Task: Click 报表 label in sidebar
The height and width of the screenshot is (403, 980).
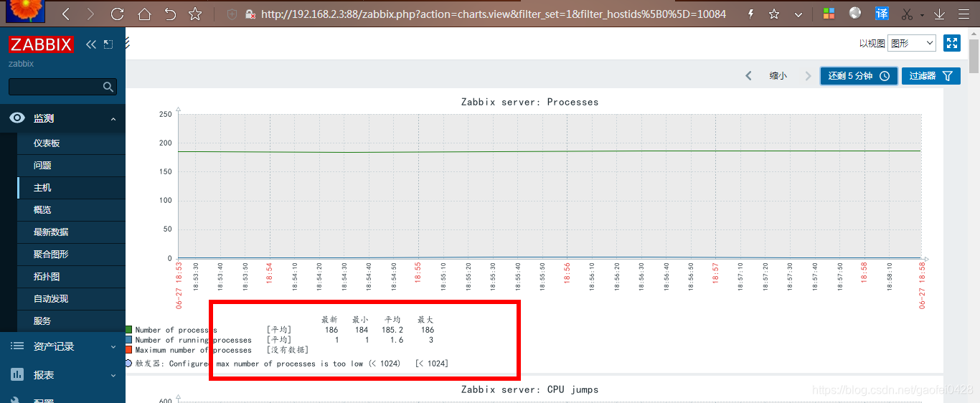Action: pyautogui.click(x=44, y=375)
